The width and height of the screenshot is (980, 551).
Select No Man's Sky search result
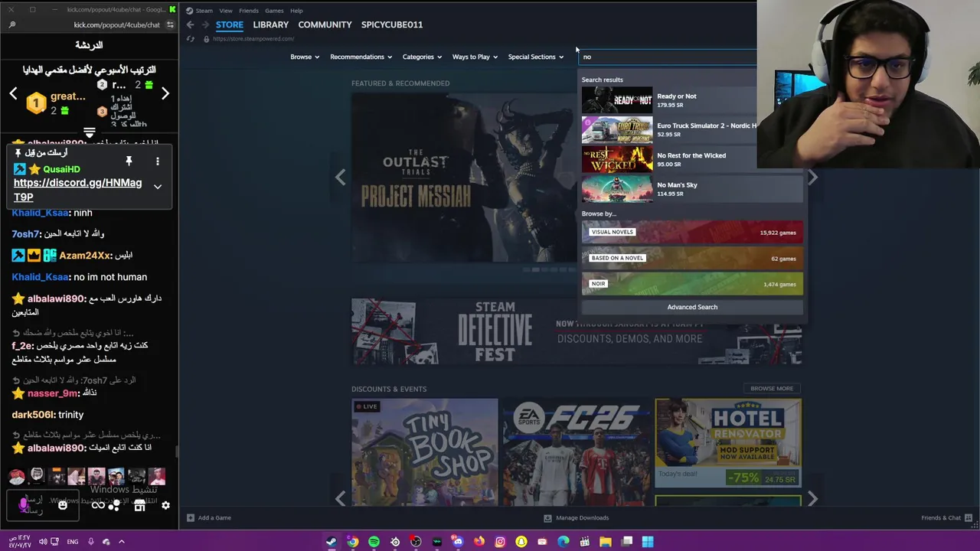click(692, 189)
